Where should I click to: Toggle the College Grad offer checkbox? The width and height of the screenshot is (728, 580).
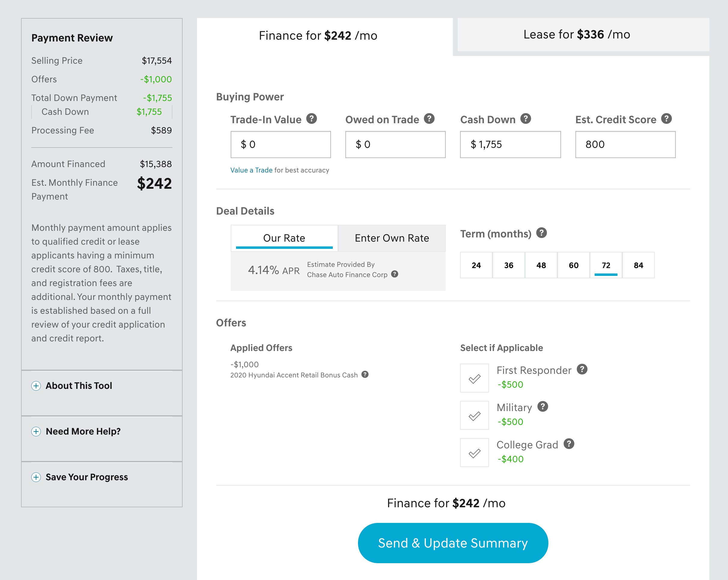click(x=474, y=453)
